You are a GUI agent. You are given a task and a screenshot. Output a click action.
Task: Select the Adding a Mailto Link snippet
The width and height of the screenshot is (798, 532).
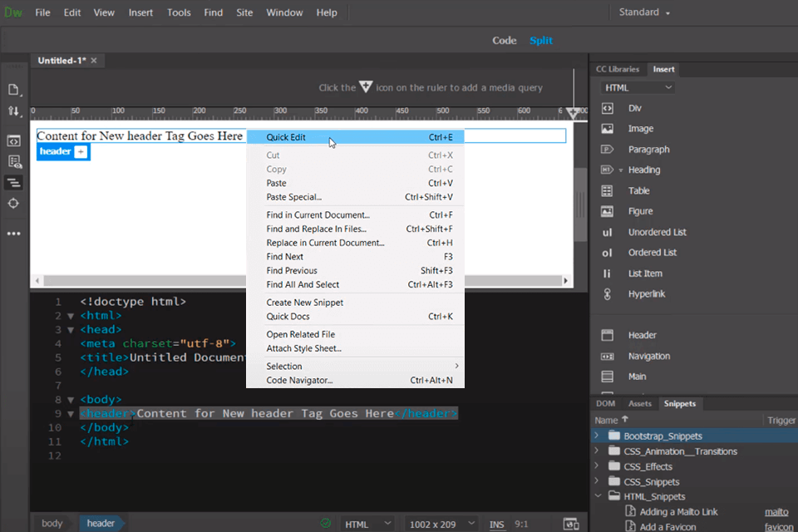pyautogui.click(x=678, y=512)
